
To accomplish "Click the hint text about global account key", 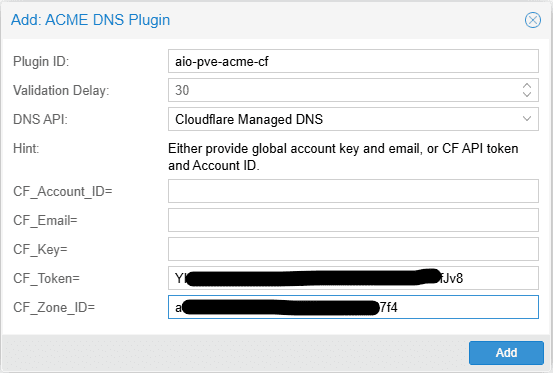I will coord(343,157).
